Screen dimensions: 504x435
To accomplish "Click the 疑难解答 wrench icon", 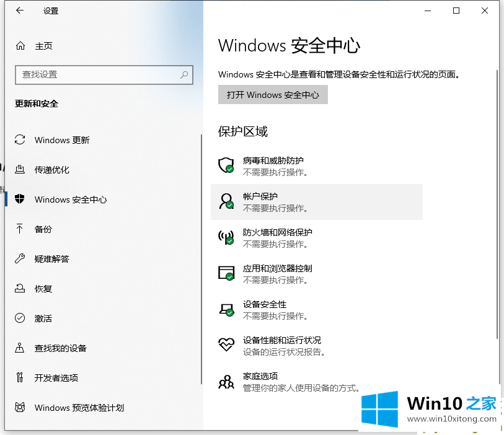I will (20, 258).
